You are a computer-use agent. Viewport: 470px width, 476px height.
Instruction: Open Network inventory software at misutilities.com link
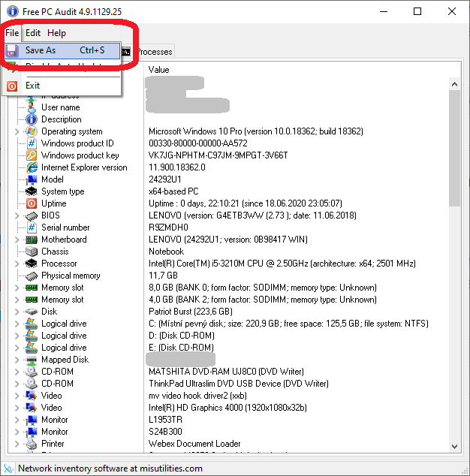[x=110, y=468]
